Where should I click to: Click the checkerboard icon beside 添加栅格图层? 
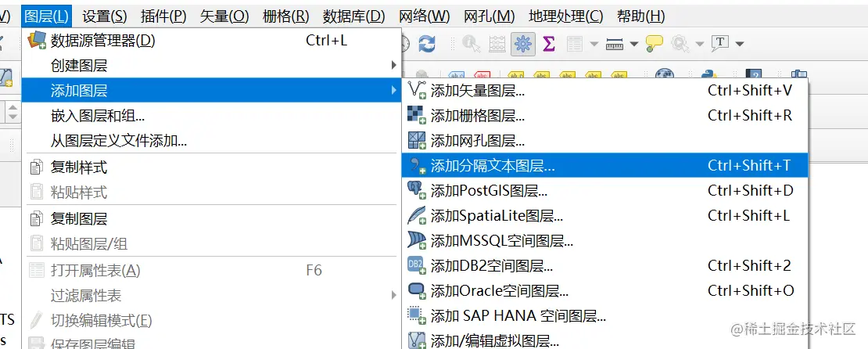tap(417, 115)
